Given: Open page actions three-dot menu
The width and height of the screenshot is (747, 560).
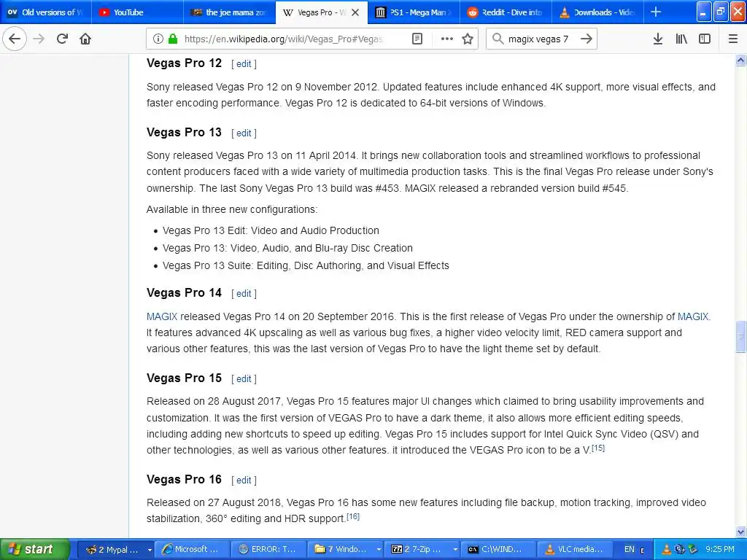Looking at the screenshot, I should click(447, 39).
